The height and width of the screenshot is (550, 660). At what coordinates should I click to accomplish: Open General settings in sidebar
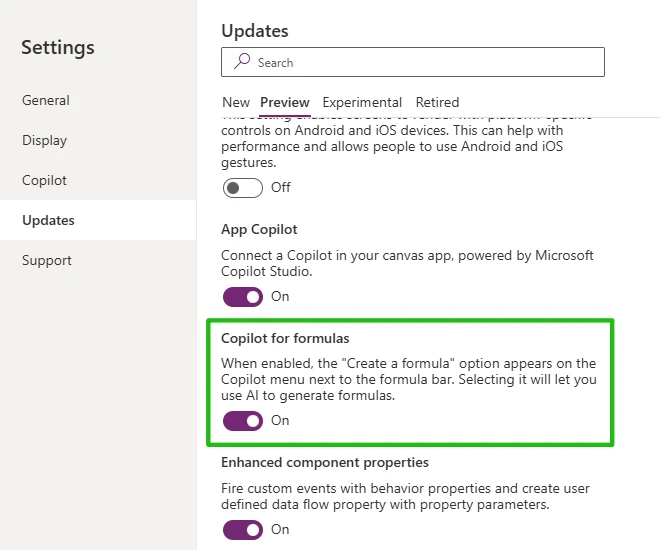[x=46, y=100]
